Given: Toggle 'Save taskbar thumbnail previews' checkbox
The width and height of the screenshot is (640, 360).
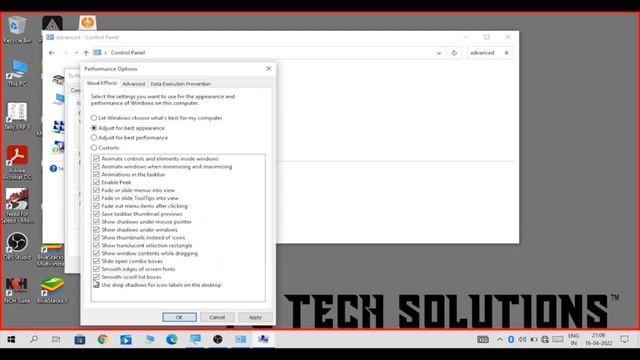Looking at the screenshot, I should tap(96, 214).
